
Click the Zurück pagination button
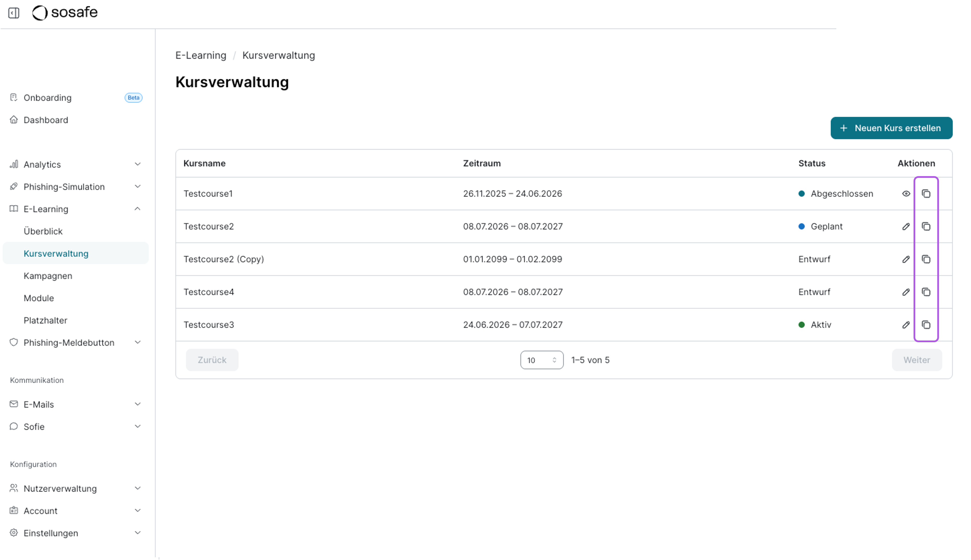212,360
